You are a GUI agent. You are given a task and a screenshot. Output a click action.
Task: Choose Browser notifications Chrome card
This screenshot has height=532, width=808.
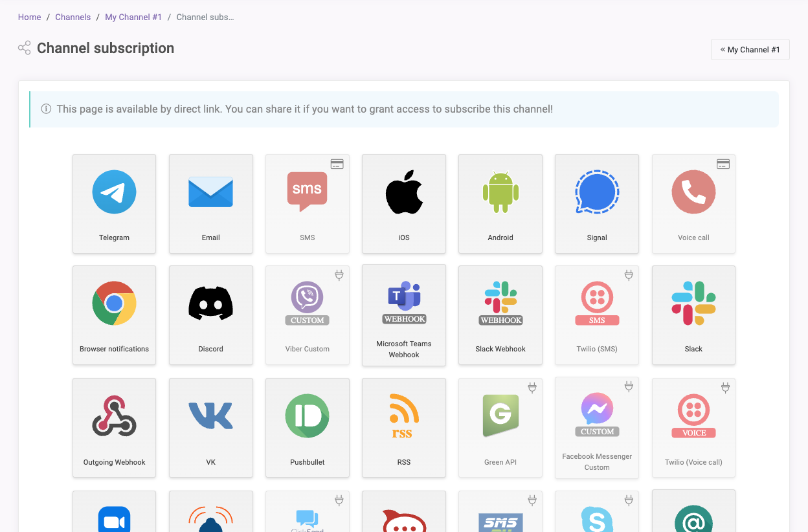coord(114,315)
